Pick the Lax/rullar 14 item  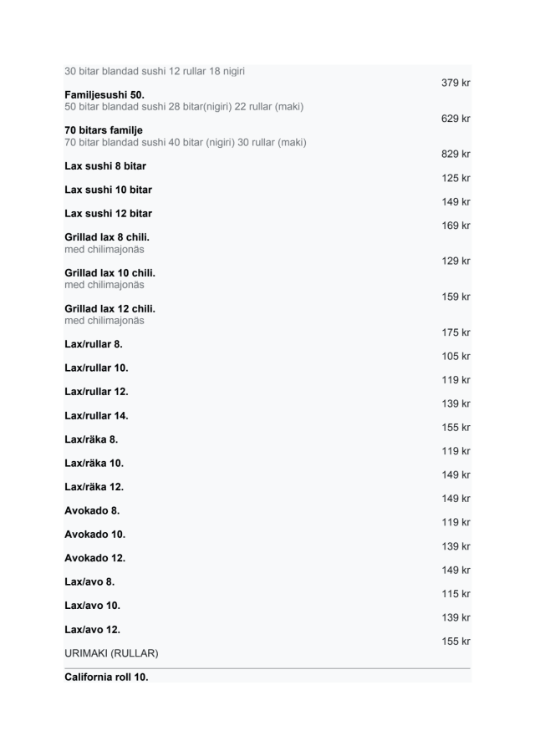96,415
